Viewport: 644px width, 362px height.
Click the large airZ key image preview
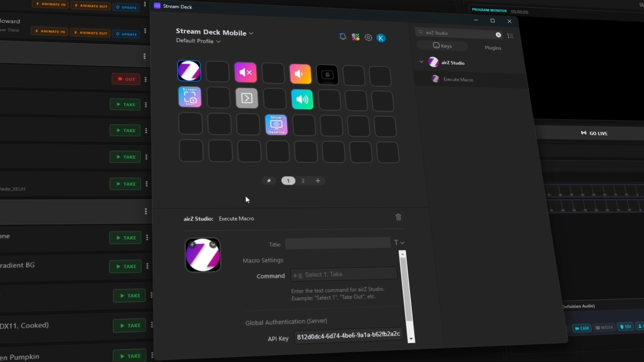203,255
